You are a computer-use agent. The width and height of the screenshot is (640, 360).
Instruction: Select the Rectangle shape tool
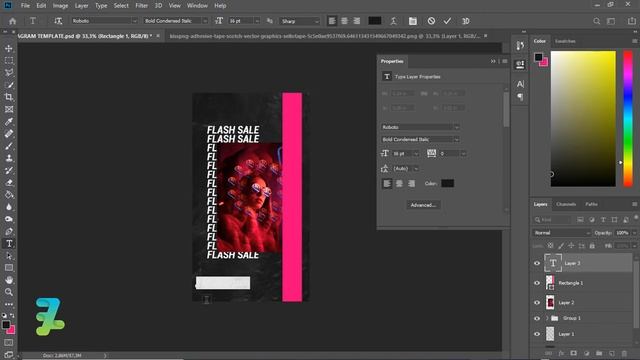coord(9,268)
